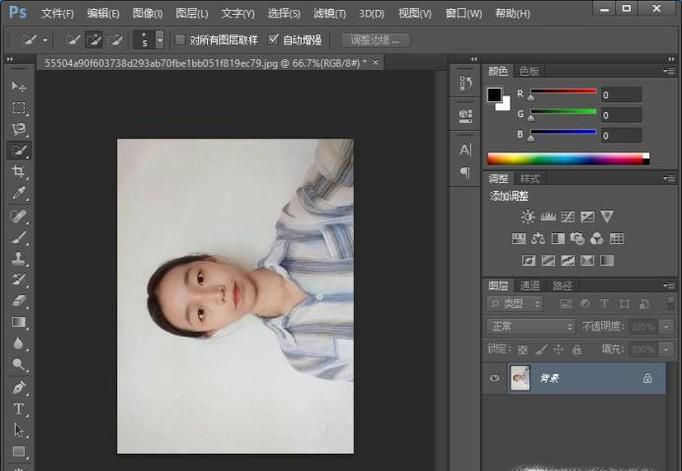Open the Character panel icon

click(x=465, y=150)
